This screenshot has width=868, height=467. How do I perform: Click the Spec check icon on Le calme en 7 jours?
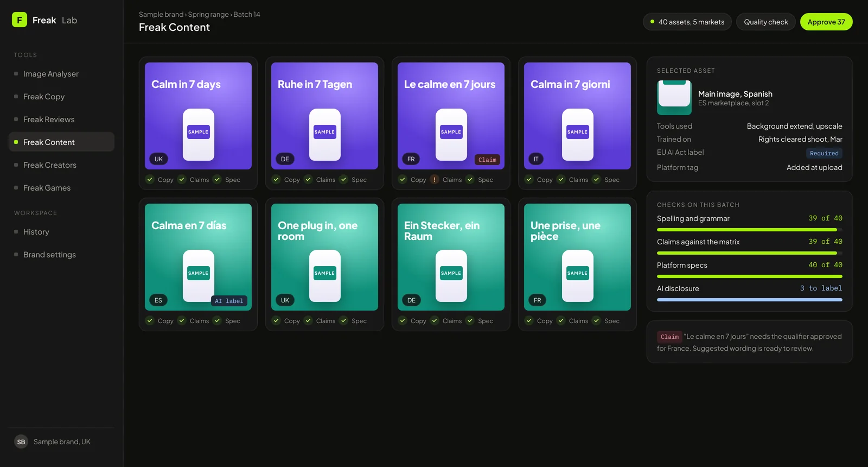[x=470, y=179]
